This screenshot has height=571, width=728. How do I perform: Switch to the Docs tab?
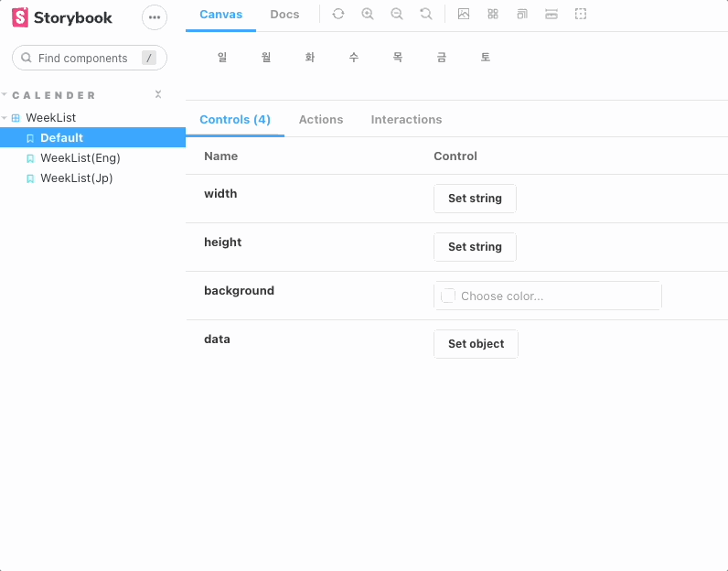click(x=284, y=15)
